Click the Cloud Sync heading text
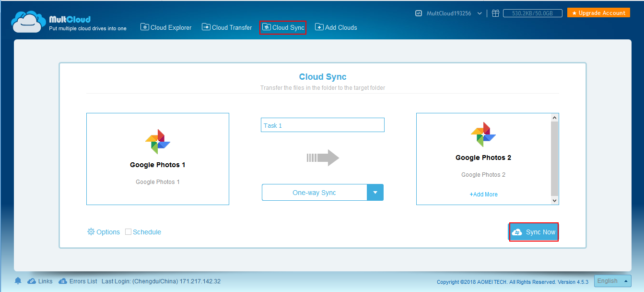644x292 pixels. 323,77
